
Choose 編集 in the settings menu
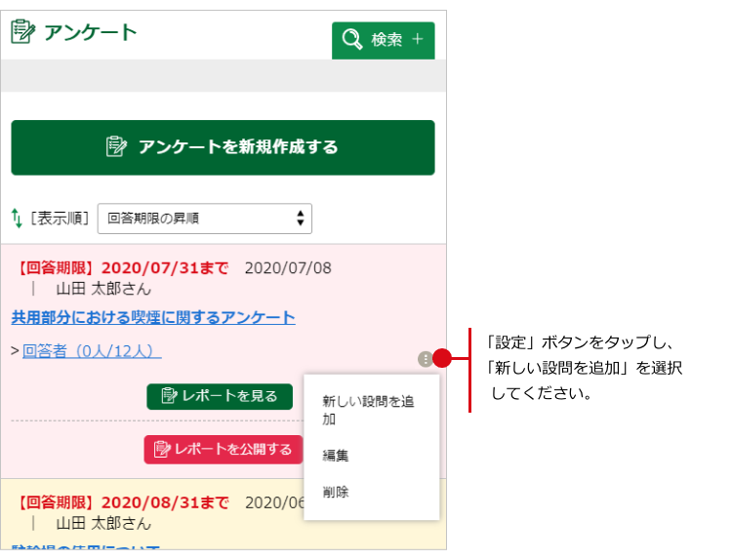tap(336, 456)
